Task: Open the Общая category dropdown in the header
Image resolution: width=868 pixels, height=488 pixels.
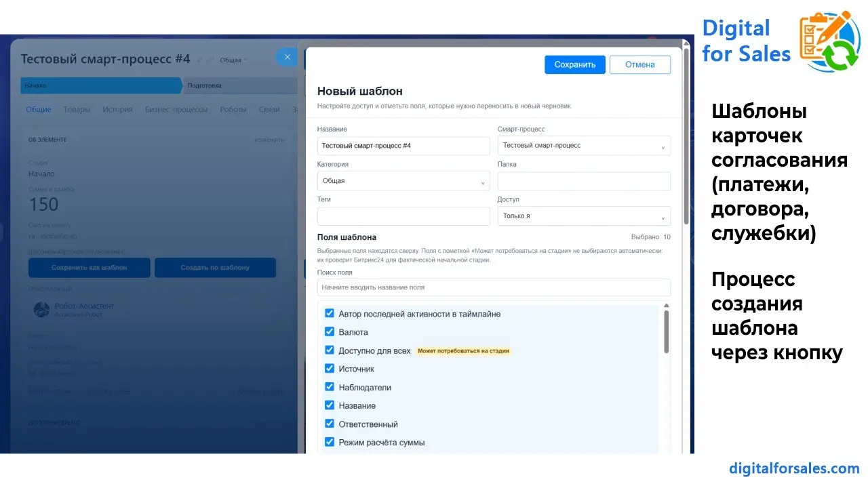Action: (234, 60)
